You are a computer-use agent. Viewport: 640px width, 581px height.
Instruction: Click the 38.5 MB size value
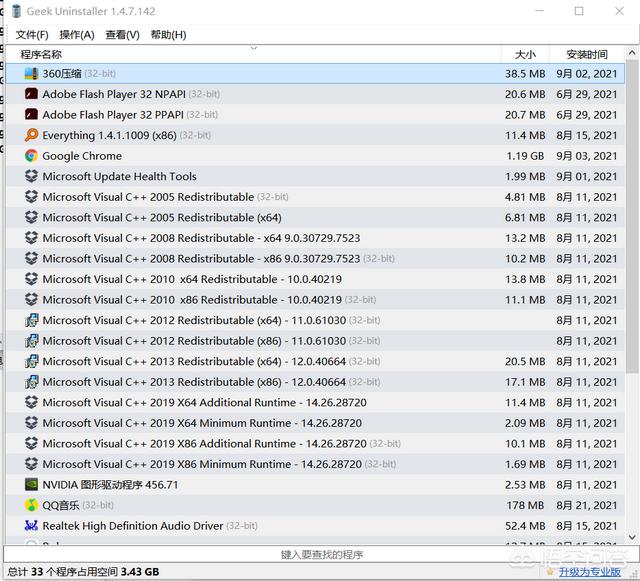pos(525,74)
